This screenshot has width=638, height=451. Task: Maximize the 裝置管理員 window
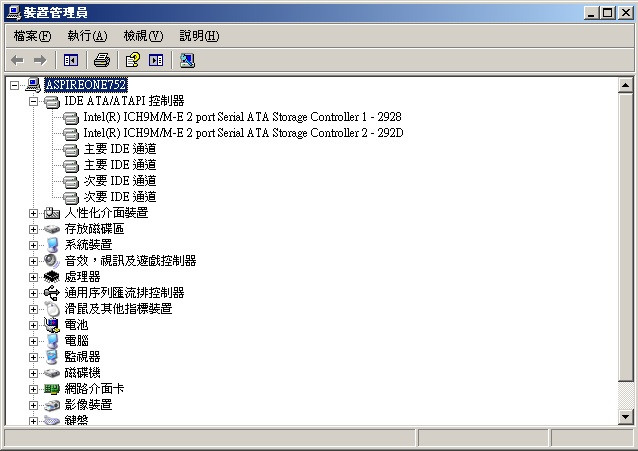[x=607, y=13]
